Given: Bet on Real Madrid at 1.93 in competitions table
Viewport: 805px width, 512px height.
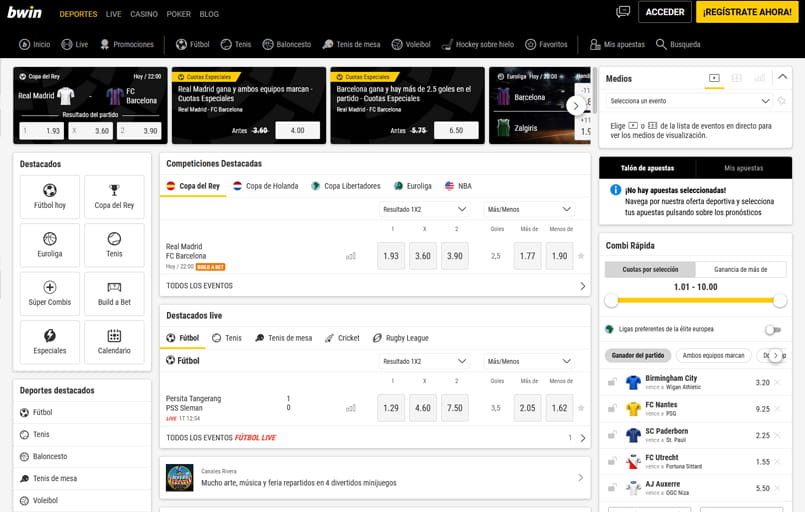Looking at the screenshot, I should point(391,256).
